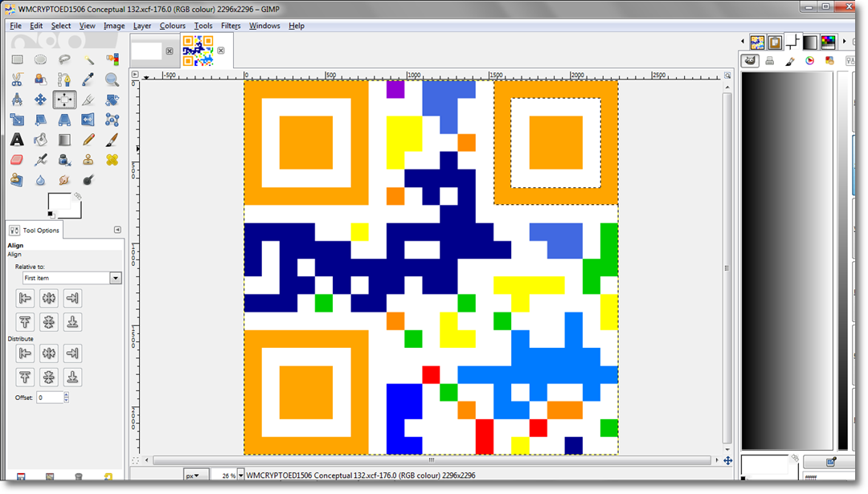This screenshot has height=494, width=868.
Task: Select the Text tool
Action: (17, 140)
